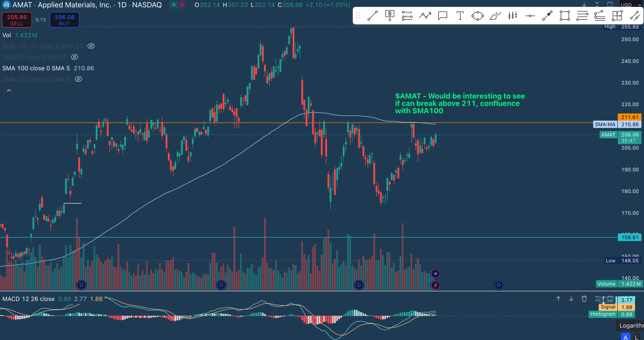
Task: Select the price position dollar tool
Action: pyautogui.click(x=390, y=16)
